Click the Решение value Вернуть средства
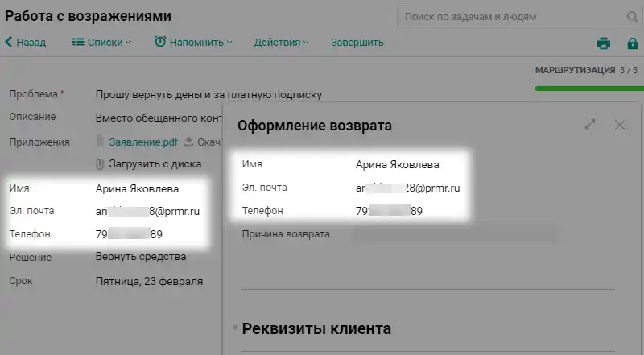Viewport: 644px width, 355px height. coord(141,257)
